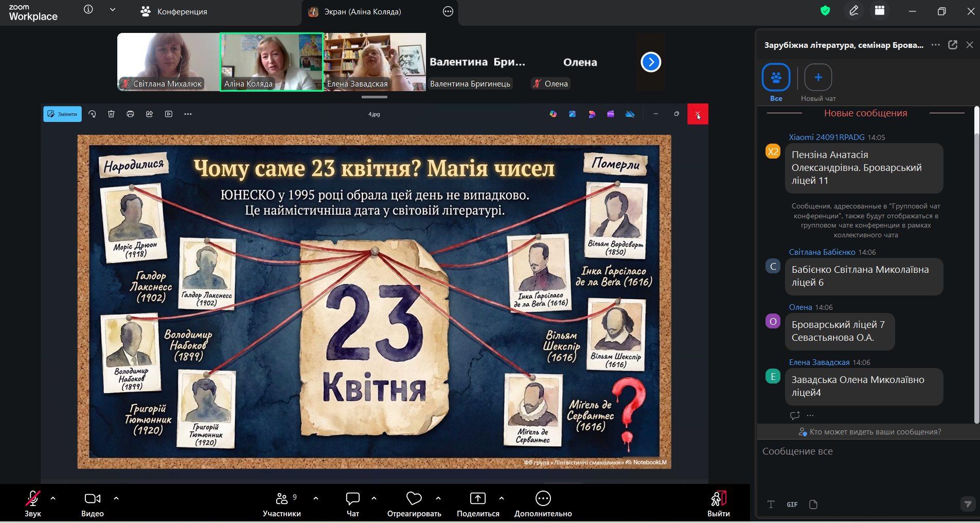The image size is (980, 523).
Task: Open the view layout grid icon
Action: point(880,11)
